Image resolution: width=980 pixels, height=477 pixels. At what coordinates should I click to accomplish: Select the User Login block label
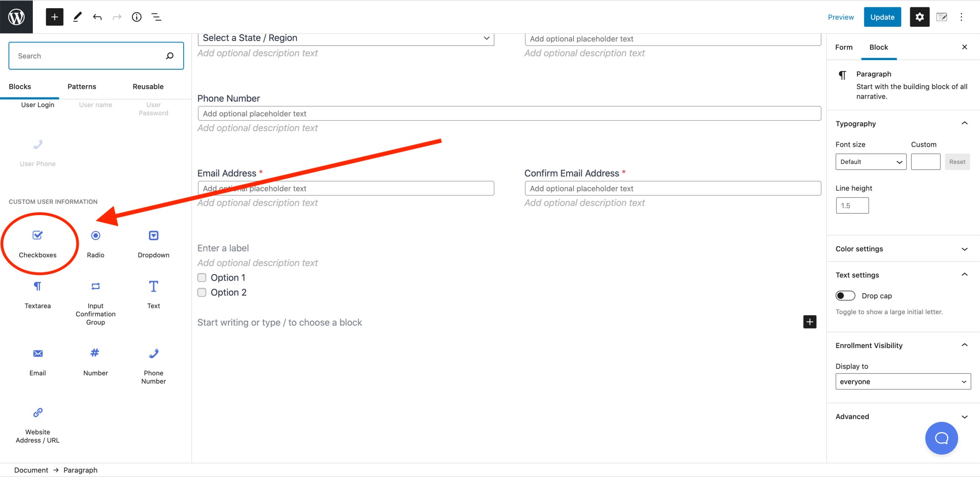(37, 105)
